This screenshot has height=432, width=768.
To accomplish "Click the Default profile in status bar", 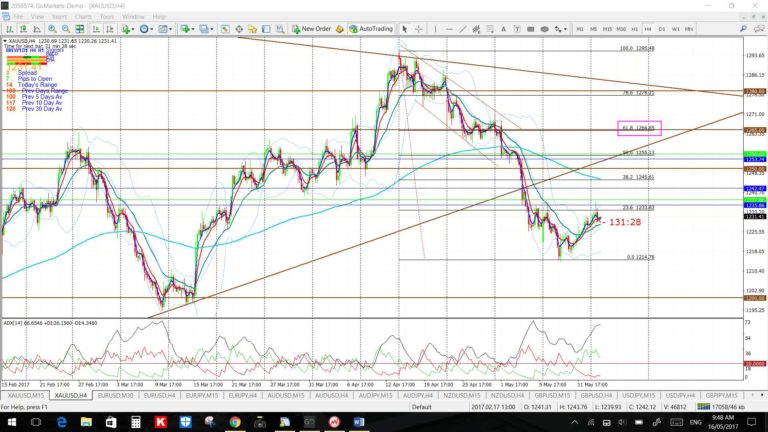I will click(421, 407).
